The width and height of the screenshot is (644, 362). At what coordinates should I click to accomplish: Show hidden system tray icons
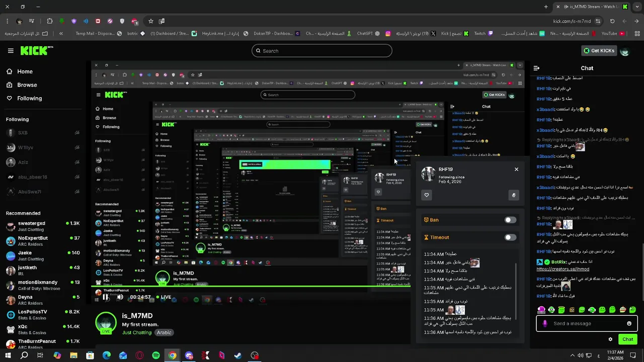click(573, 355)
